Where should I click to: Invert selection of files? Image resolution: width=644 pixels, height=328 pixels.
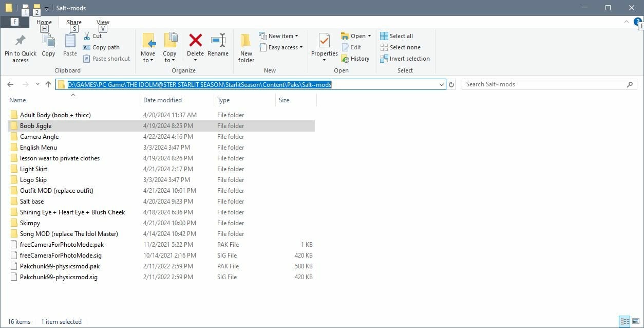[405, 59]
